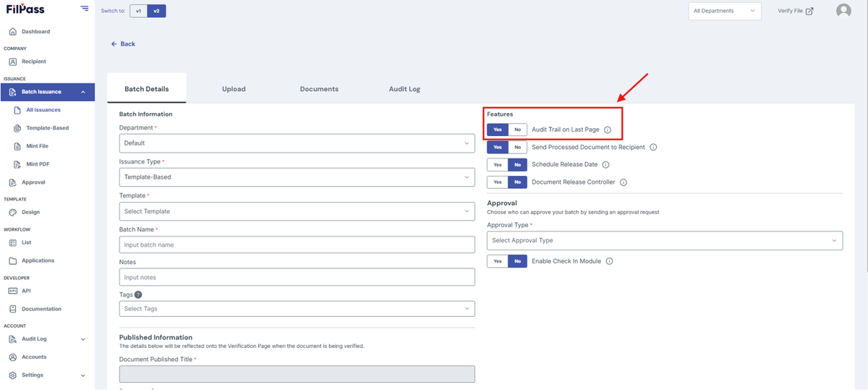868x390 pixels.
Task: Open the Select Template dropdown
Action: click(297, 211)
